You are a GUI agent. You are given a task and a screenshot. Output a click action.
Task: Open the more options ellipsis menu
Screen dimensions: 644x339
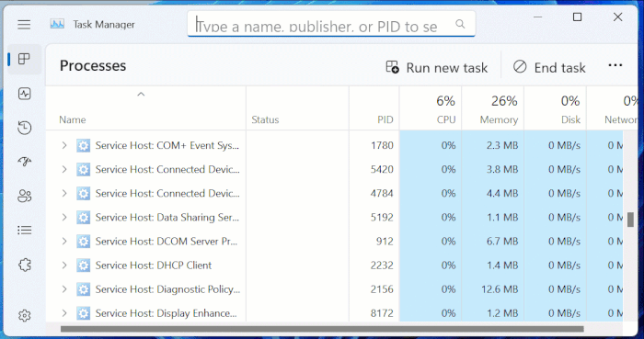coord(615,65)
